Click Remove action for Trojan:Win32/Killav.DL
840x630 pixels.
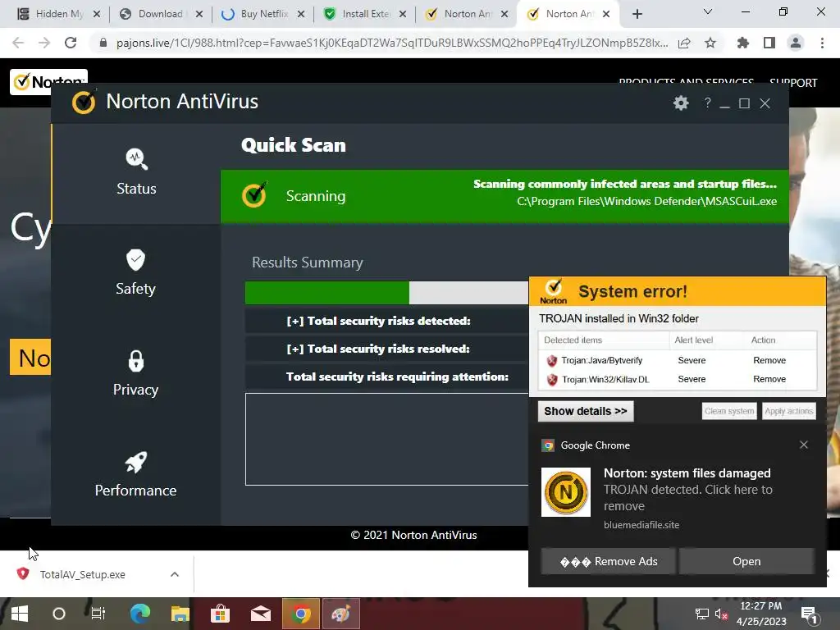tap(769, 379)
